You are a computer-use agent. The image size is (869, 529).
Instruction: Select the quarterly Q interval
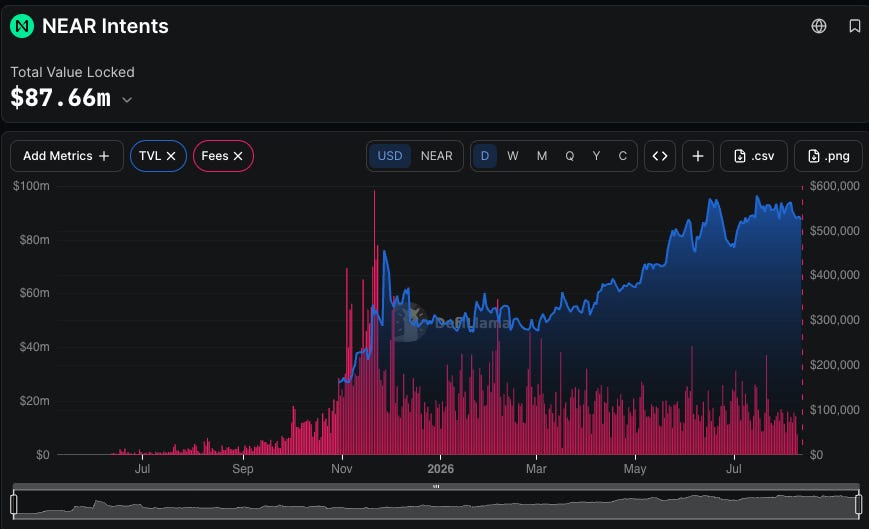click(x=570, y=156)
